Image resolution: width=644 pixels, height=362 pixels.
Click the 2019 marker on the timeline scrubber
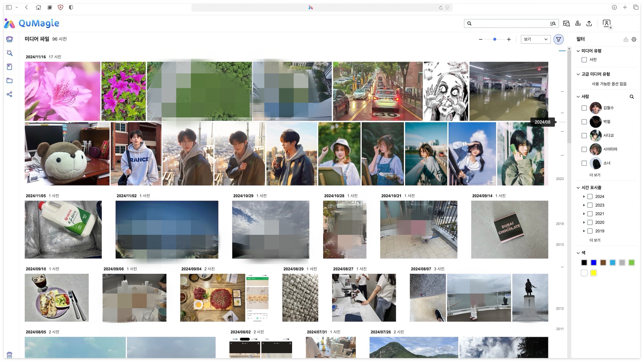click(x=560, y=224)
